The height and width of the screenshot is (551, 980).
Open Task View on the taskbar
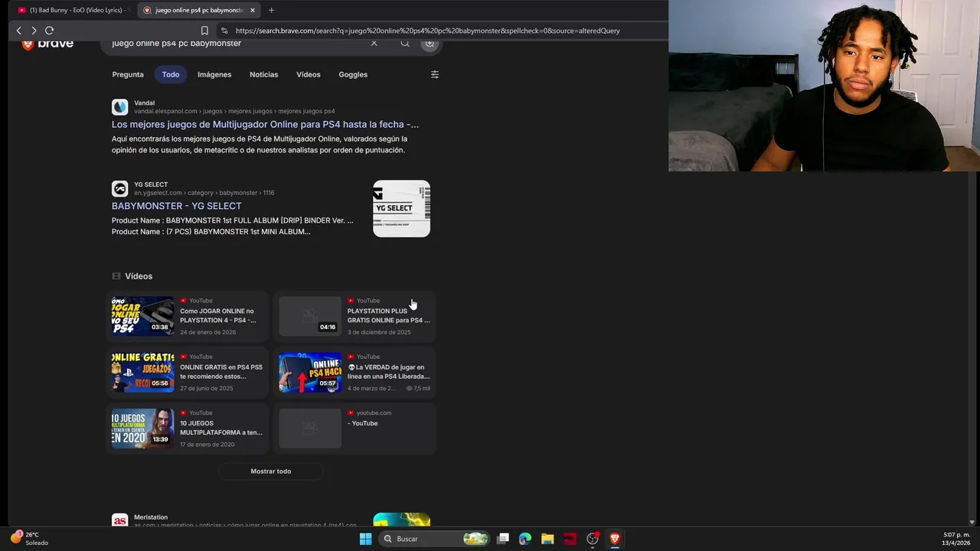pyautogui.click(x=503, y=539)
